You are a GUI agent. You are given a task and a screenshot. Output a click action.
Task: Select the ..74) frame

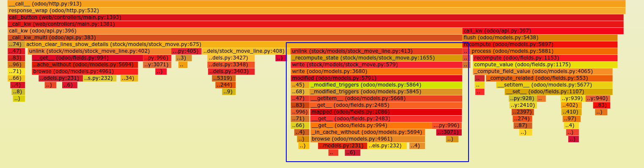tap(16, 44)
